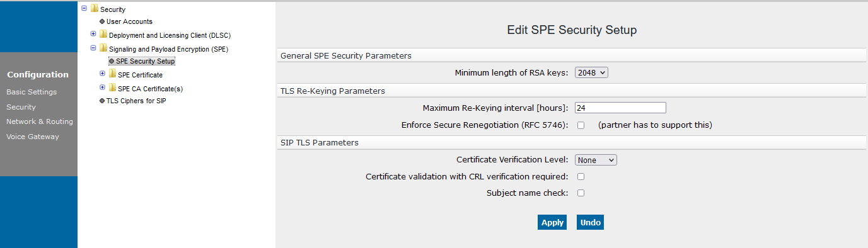Image resolution: width=868 pixels, height=248 pixels.
Task: Click the DLSC folder icon
Action: pos(103,35)
